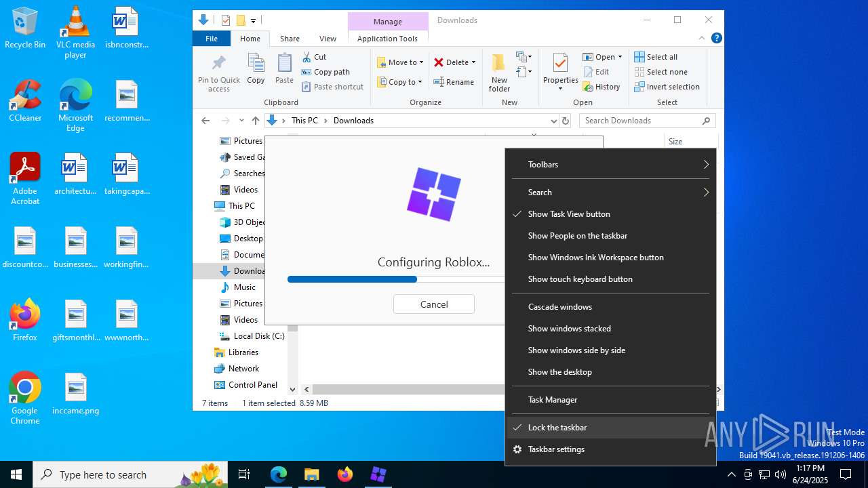
Task: Collapse the ribbon with the chevron
Action: 702,39
